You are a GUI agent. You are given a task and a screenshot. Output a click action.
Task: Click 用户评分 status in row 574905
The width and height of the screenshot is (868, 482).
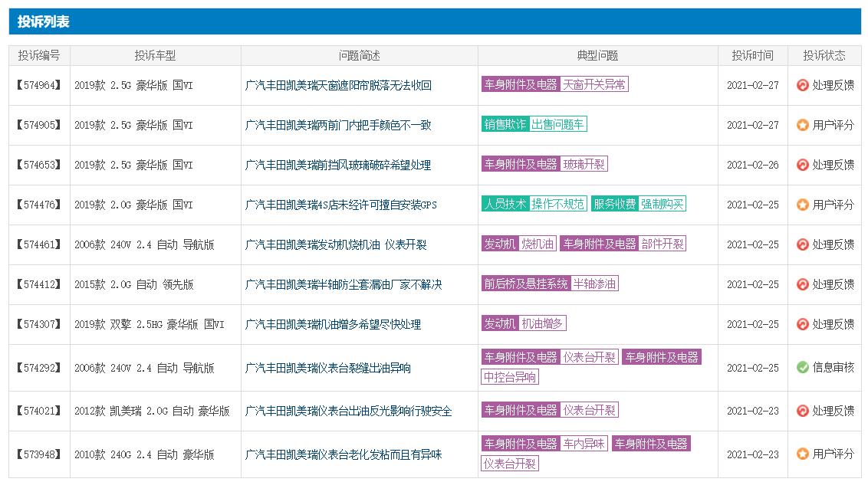coord(833,125)
